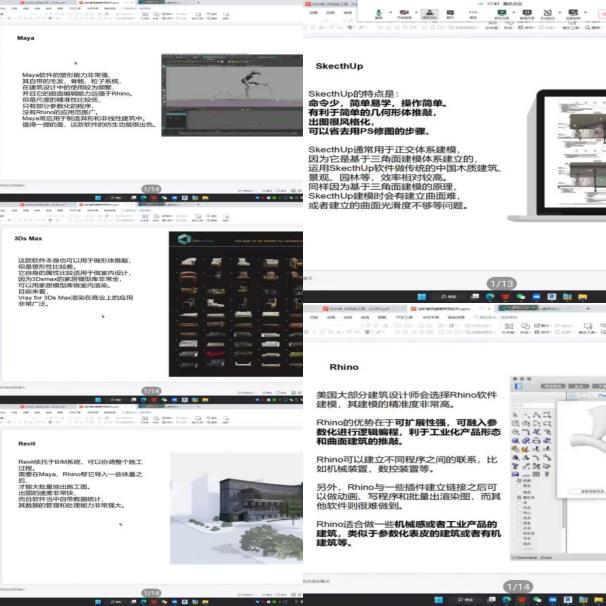Open the first ribbon menu above the Rhino slide
This screenshot has height=606, width=606.
(x=314, y=317)
